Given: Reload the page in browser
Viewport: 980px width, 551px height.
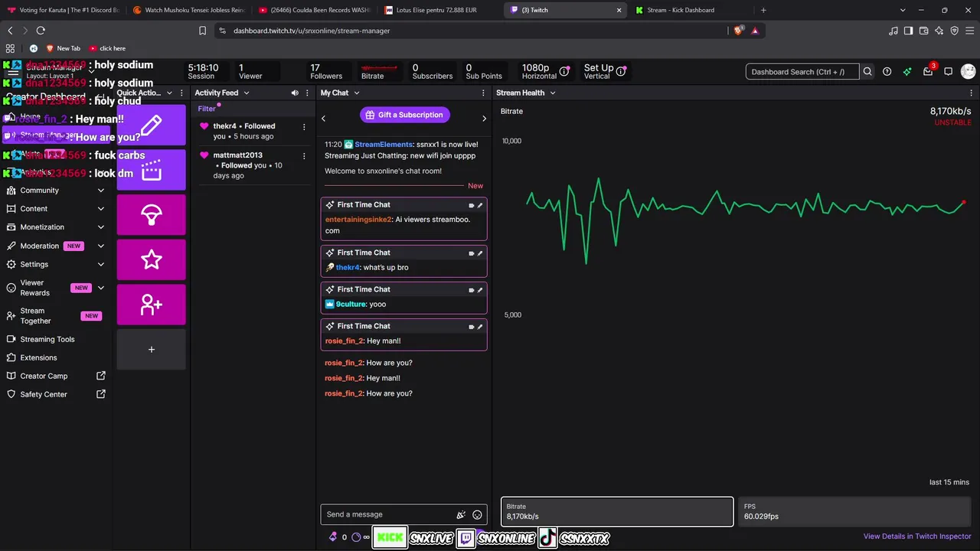Looking at the screenshot, I should [41, 31].
